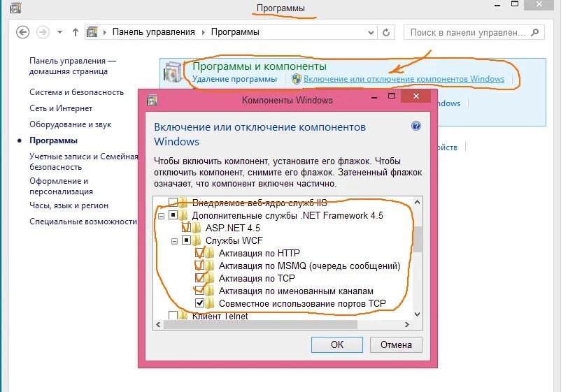Enable 'Активация по TCP' checkbox
561x392 pixels.
pyautogui.click(x=199, y=278)
